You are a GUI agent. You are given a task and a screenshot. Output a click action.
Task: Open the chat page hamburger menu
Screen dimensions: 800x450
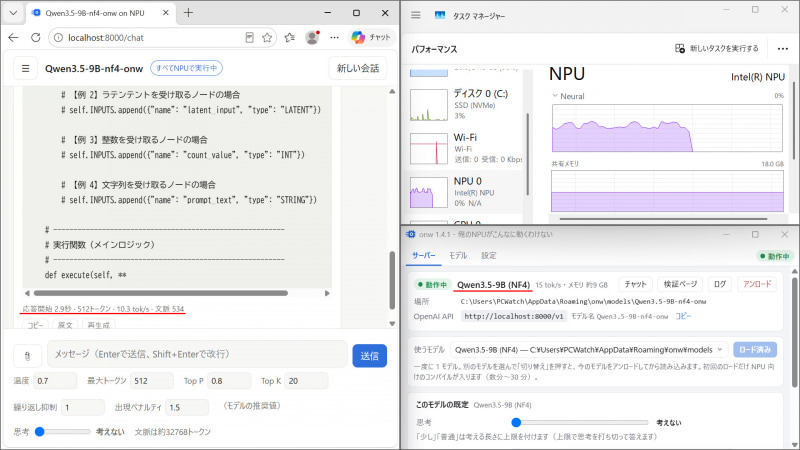click(26, 68)
